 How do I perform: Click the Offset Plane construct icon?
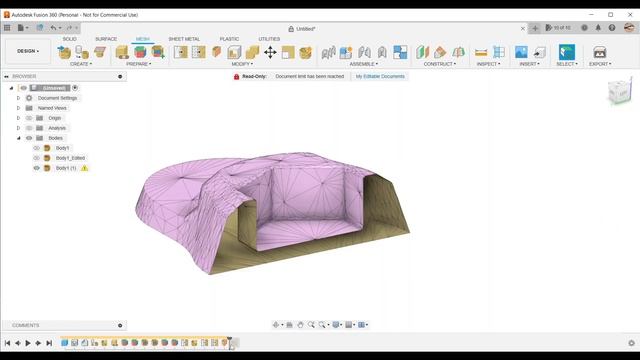(x=422, y=52)
